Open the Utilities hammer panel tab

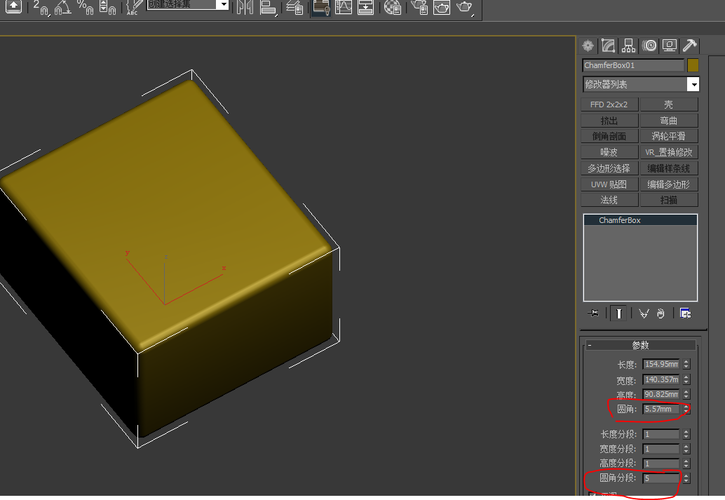(690, 45)
